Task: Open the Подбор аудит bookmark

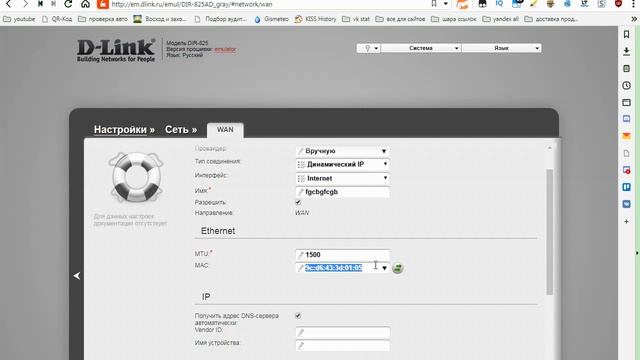Action: point(221,19)
